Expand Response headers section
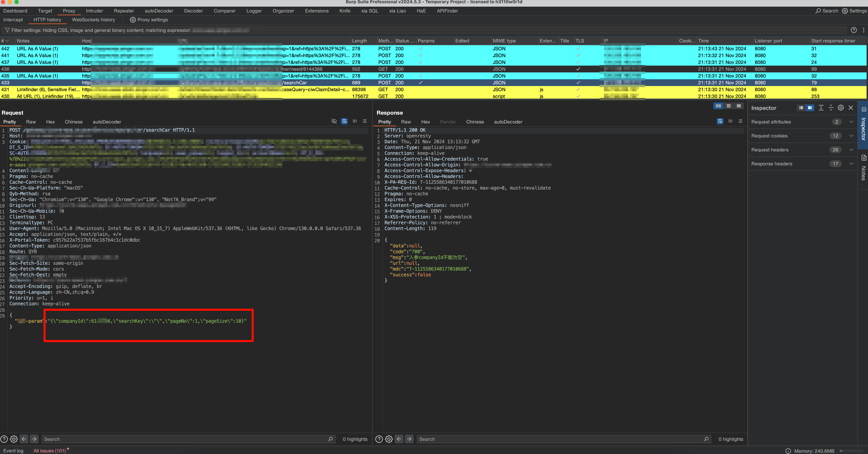868x454 pixels. (802, 164)
